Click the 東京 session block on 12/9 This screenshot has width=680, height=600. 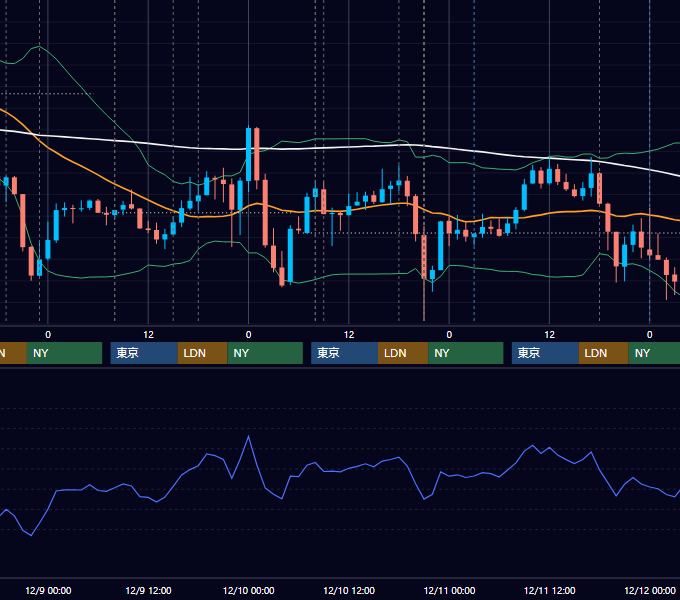click(144, 353)
